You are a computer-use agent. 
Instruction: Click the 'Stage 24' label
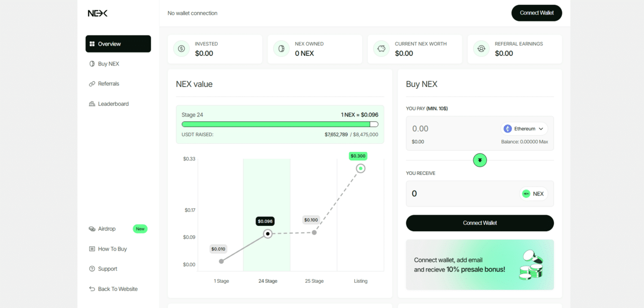[x=192, y=115]
